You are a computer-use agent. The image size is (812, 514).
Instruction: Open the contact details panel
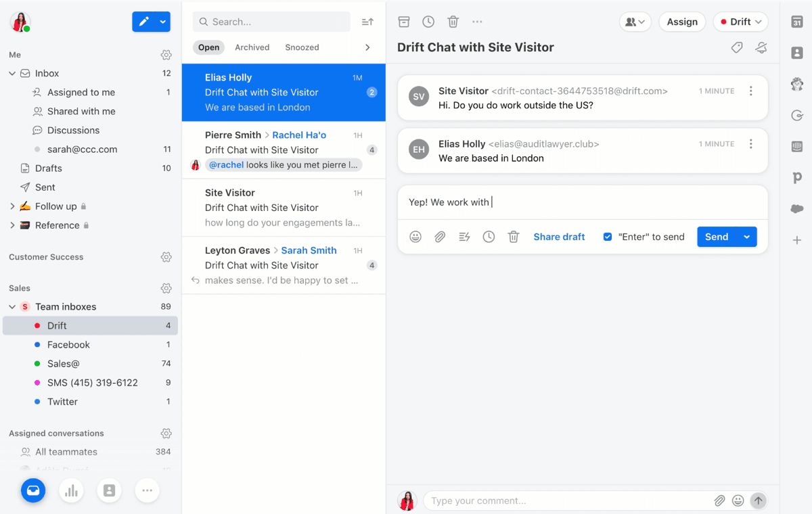(x=796, y=52)
